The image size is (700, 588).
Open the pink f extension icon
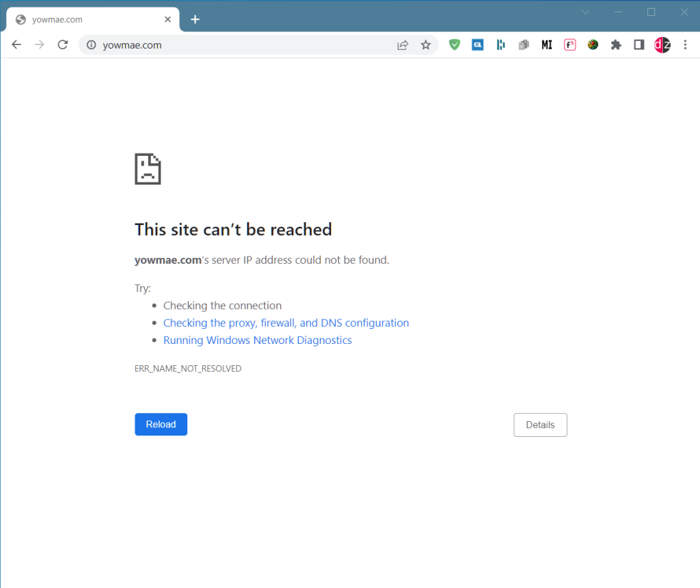click(570, 44)
